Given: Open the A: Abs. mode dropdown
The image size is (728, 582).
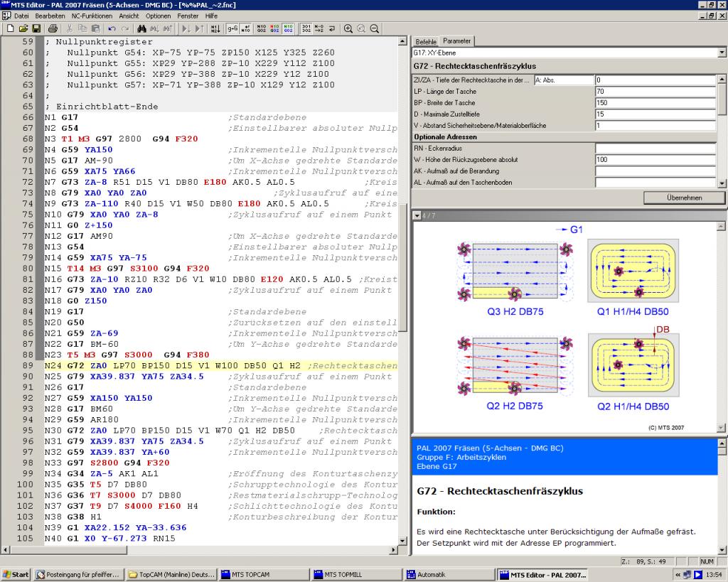Looking at the screenshot, I should 564,80.
